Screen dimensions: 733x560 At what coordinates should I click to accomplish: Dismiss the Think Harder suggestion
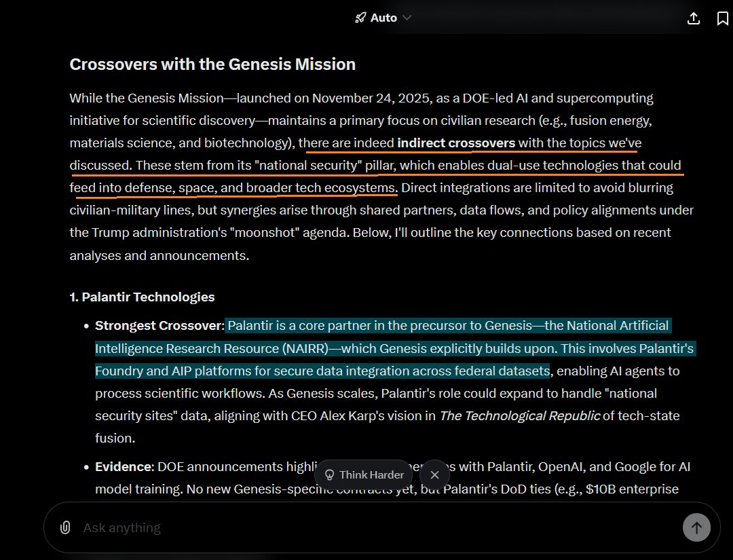(x=435, y=475)
